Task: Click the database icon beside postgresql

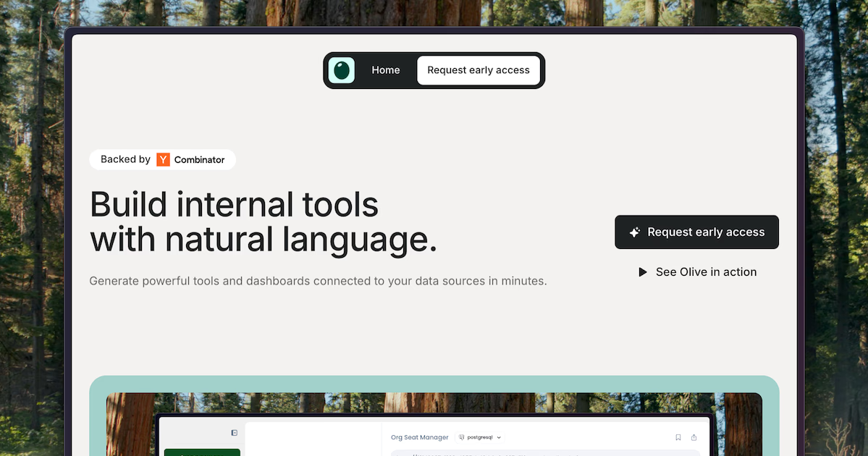Action: [462, 437]
